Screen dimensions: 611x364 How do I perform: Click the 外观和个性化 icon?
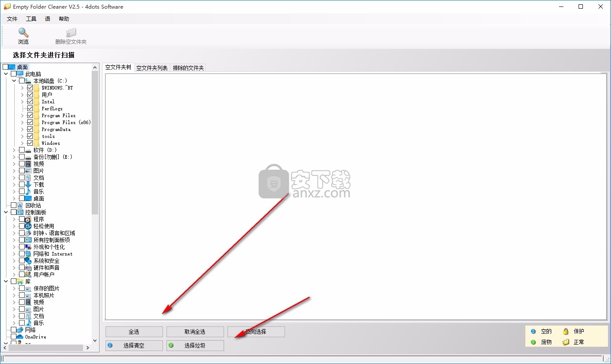point(28,247)
